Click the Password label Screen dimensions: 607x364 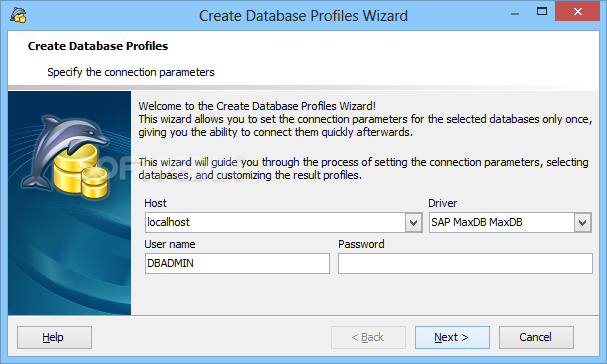(361, 244)
